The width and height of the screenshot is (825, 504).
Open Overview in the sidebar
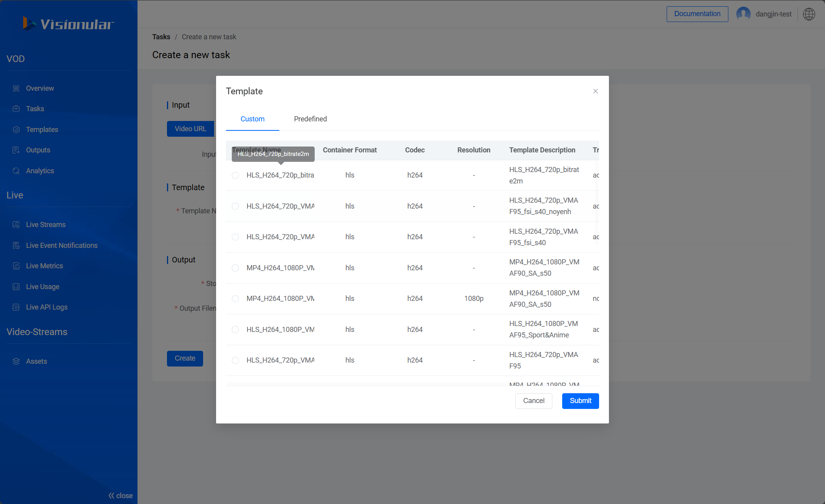40,88
